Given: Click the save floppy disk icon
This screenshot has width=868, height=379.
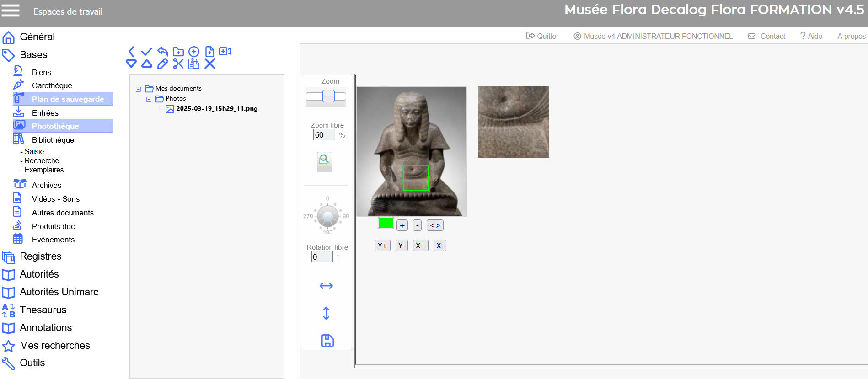Looking at the screenshot, I should click(x=327, y=341).
